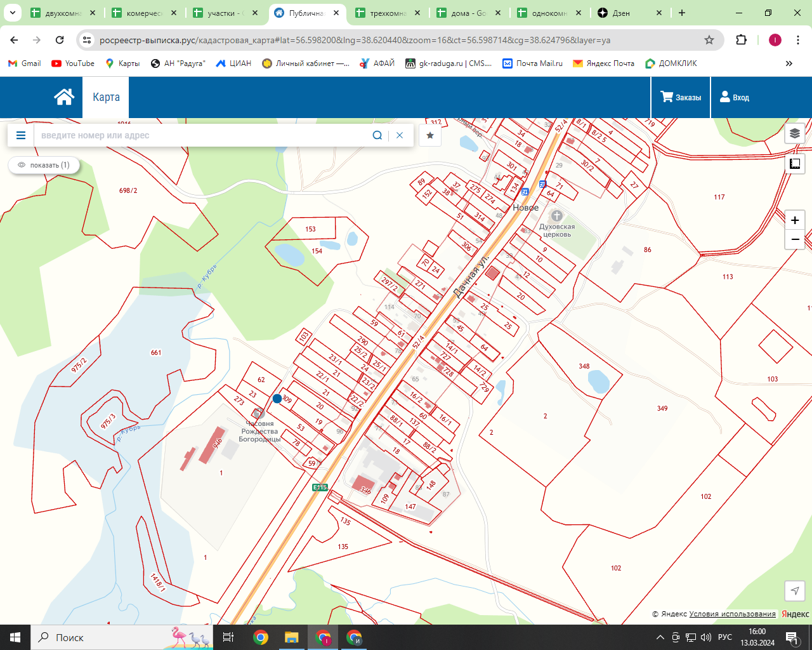Click the favorites star button

[430, 135]
